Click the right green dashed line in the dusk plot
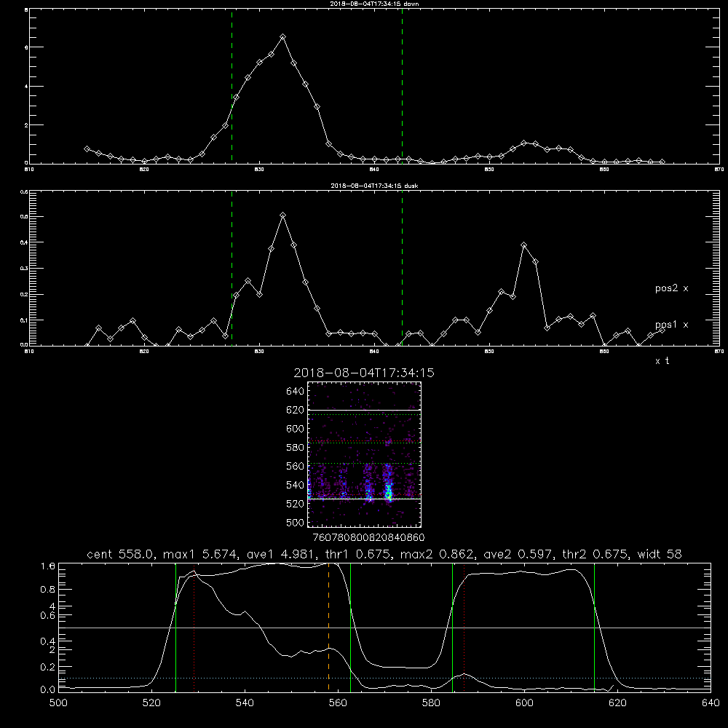The width and height of the screenshot is (728, 728). pyautogui.click(x=402, y=268)
